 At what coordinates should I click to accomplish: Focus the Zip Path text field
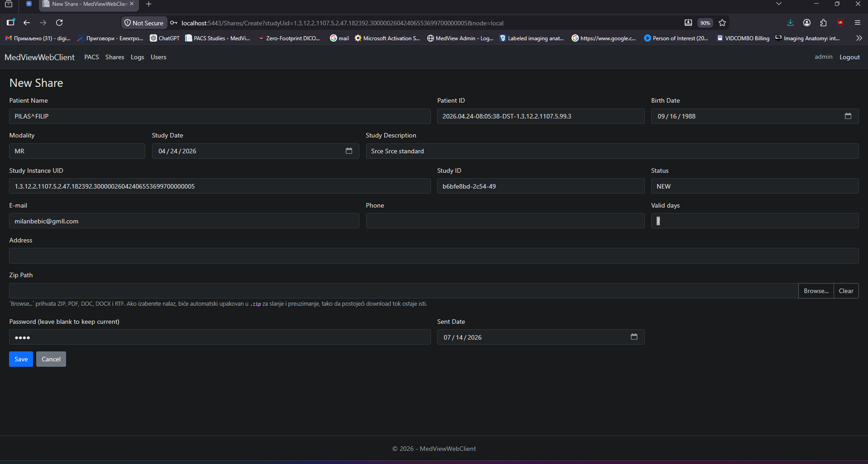click(x=404, y=291)
